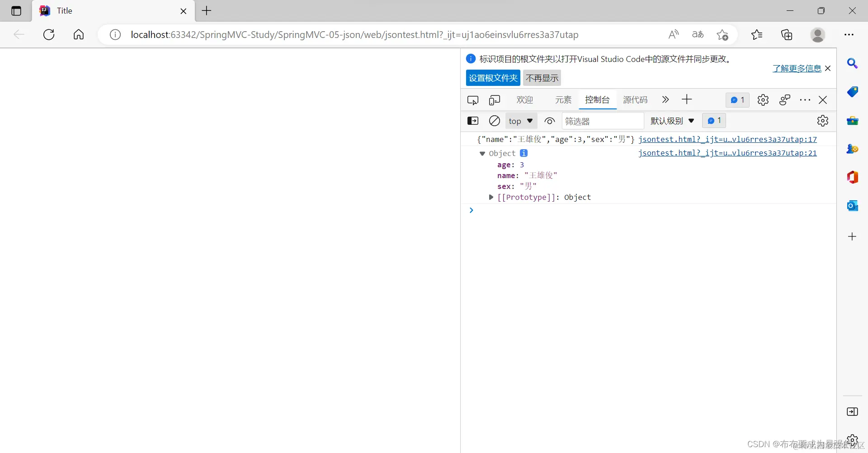Viewport: 868px width, 453px height.
Task: Open the Collections panel
Action: [x=787, y=34]
